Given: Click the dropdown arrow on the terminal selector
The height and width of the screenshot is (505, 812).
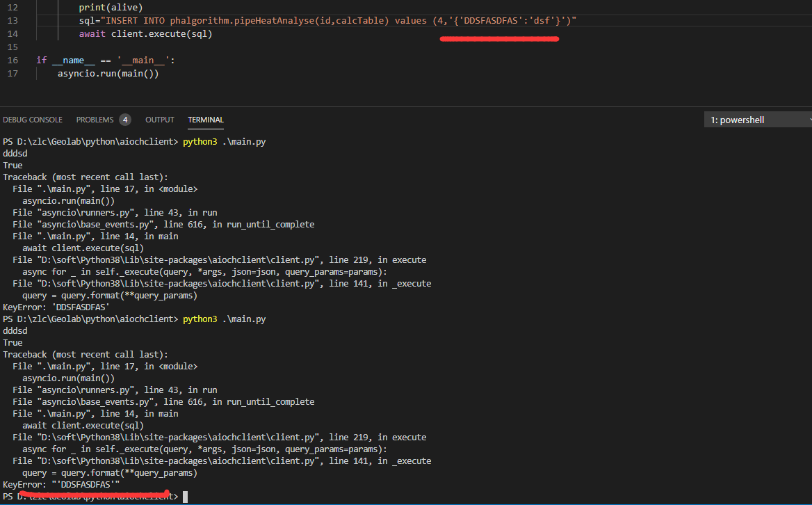Looking at the screenshot, I should (809, 120).
